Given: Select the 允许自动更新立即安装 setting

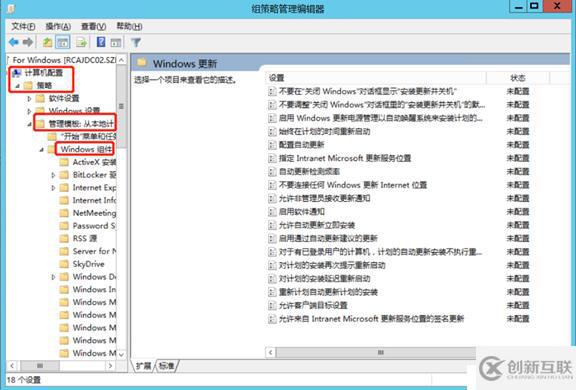Looking at the screenshot, I should pyautogui.click(x=317, y=225).
